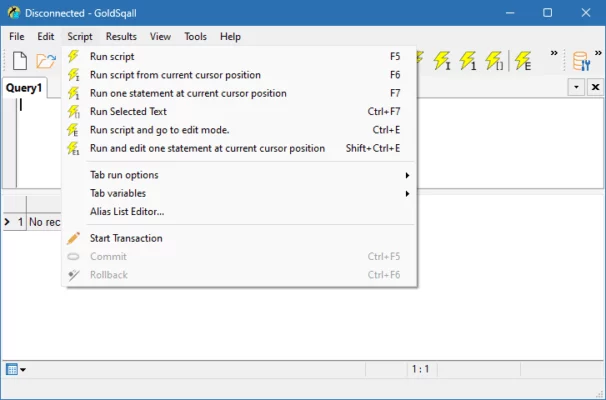Click toolbar lightning icon with E subscript

click(x=523, y=61)
